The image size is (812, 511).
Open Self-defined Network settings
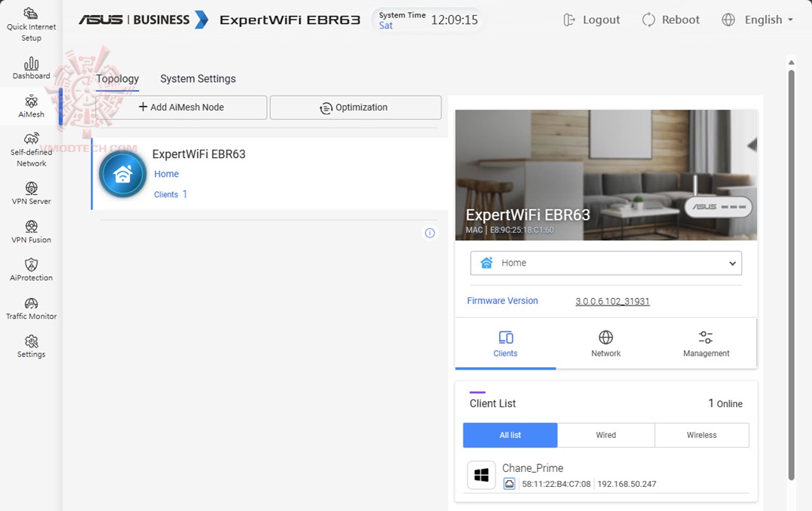(31, 148)
